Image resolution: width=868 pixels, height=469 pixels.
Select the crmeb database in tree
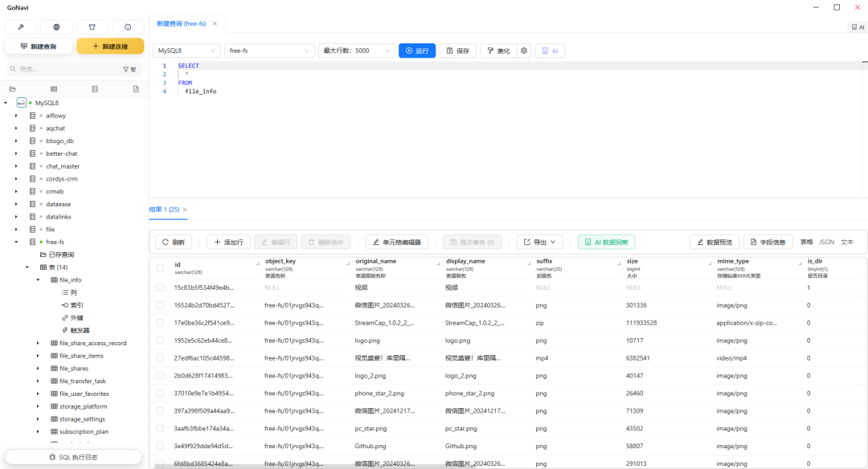pyautogui.click(x=56, y=191)
